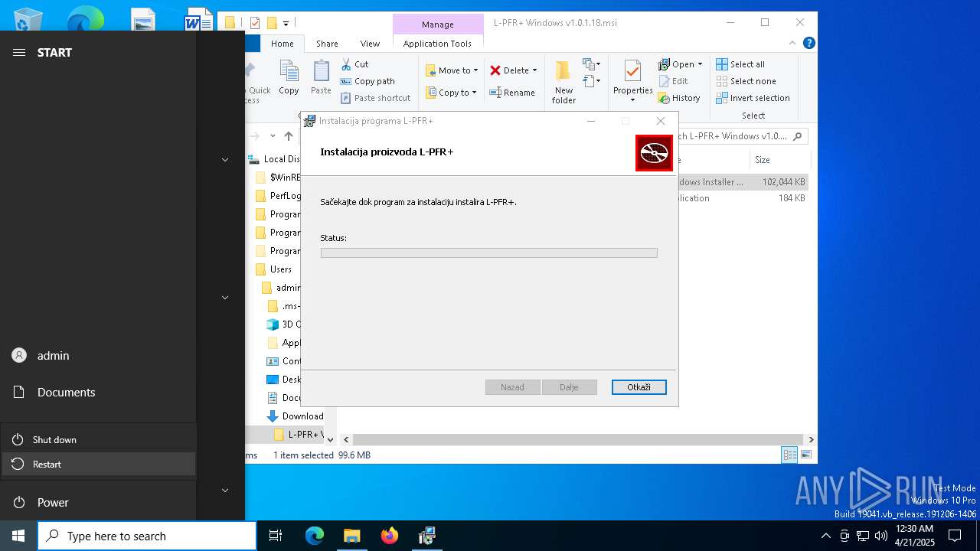Click the taskbar search box
Image resolution: width=980 pixels, height=551 pixels.
147,536
